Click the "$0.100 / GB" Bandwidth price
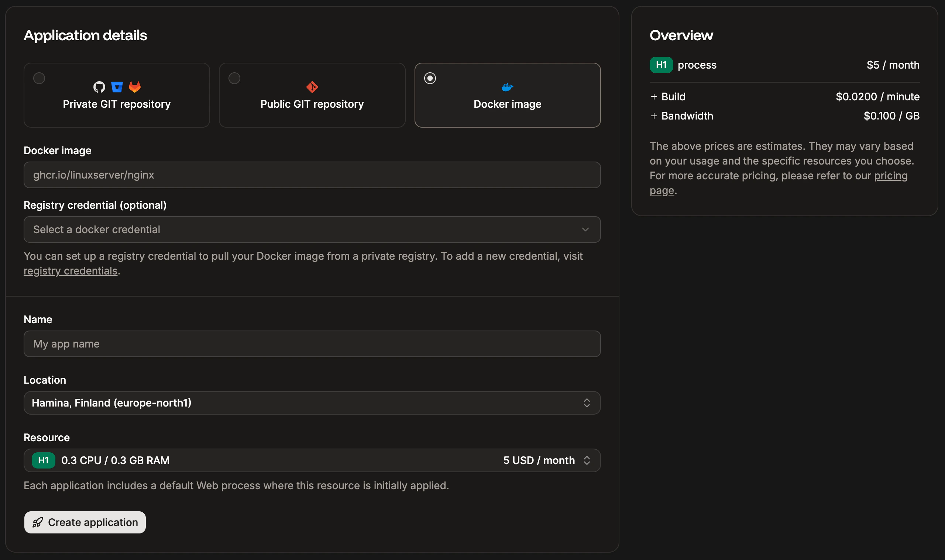 [x=891, y=116]
